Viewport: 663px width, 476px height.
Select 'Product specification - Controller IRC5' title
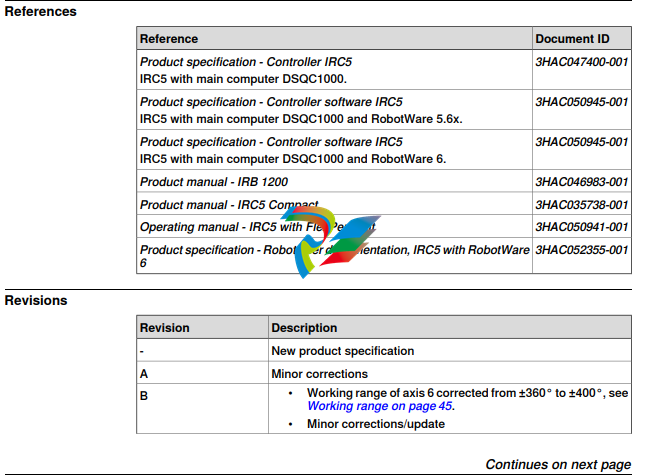[x=246, y=62]
